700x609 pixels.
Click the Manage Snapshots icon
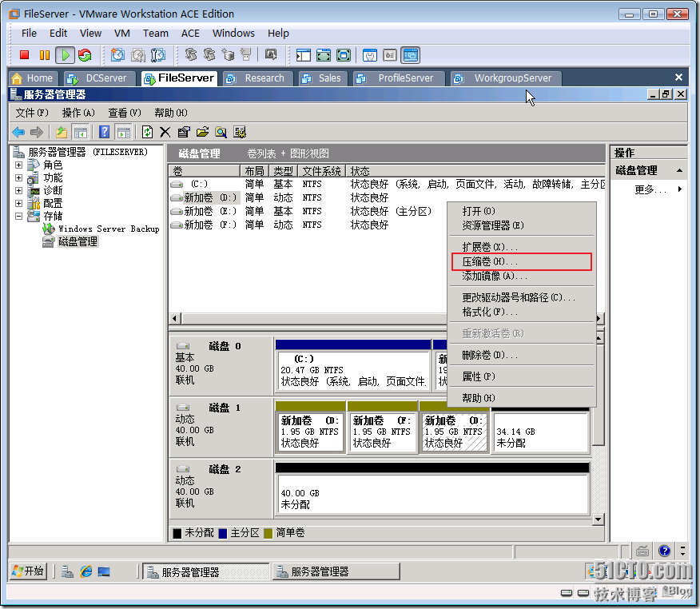[x=157, y=55]
